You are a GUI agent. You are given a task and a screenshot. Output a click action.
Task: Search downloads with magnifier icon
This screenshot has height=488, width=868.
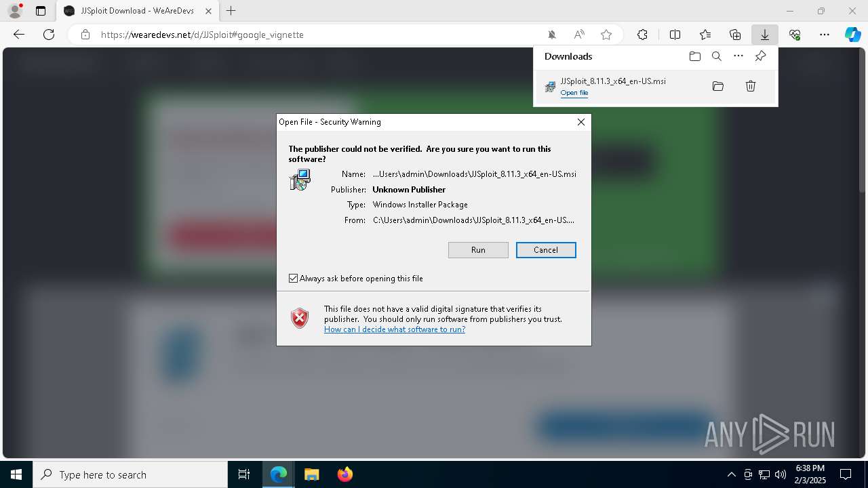(717, 56)
